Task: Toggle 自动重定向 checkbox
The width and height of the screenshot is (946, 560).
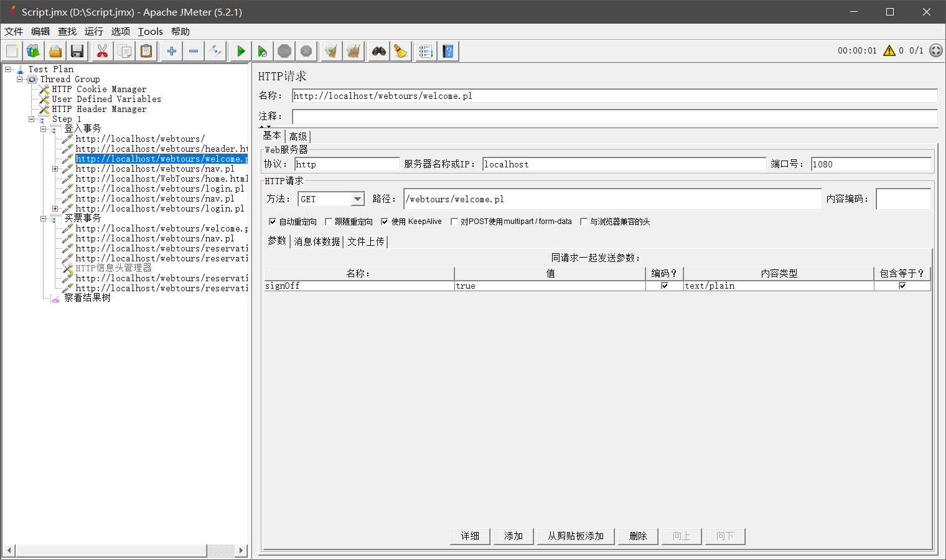Action: 272,222
